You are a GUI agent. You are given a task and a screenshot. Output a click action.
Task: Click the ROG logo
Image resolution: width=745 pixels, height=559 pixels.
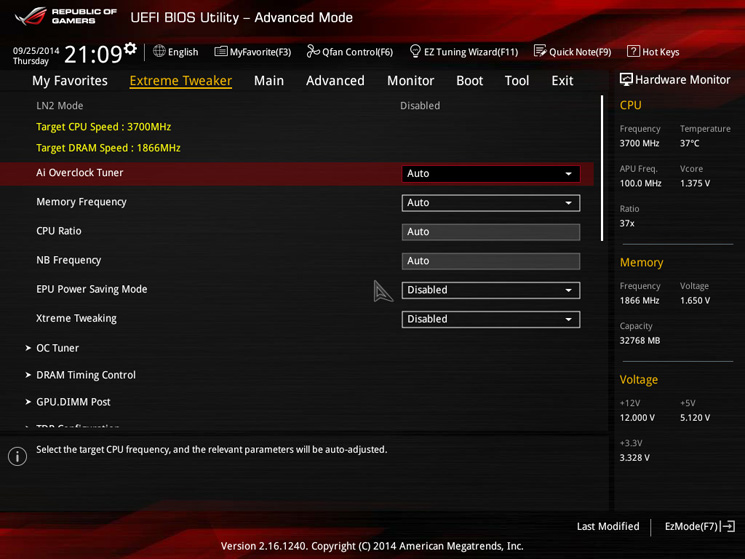[x=31, y=17]
